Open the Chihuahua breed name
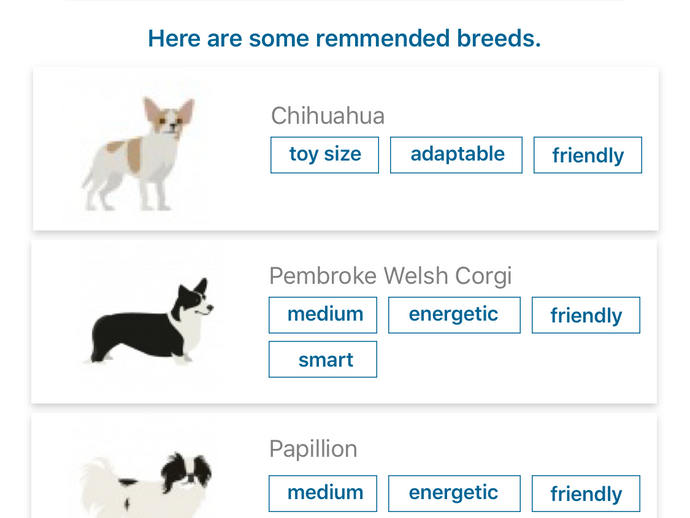This screenshot has width=690, height=518. coord(327,116)
